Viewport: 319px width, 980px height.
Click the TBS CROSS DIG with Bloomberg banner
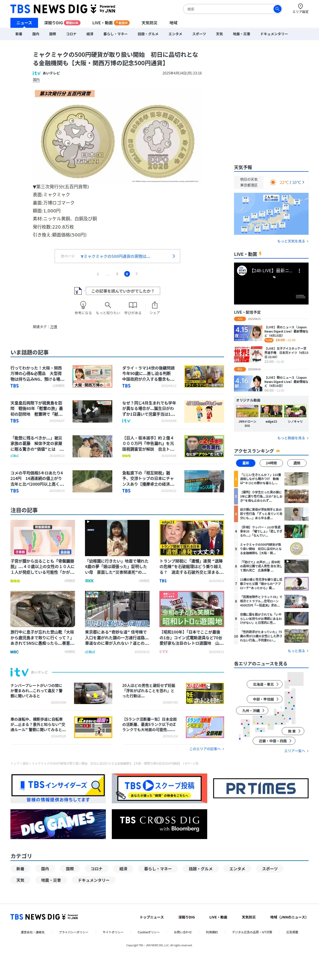point(159,824)
